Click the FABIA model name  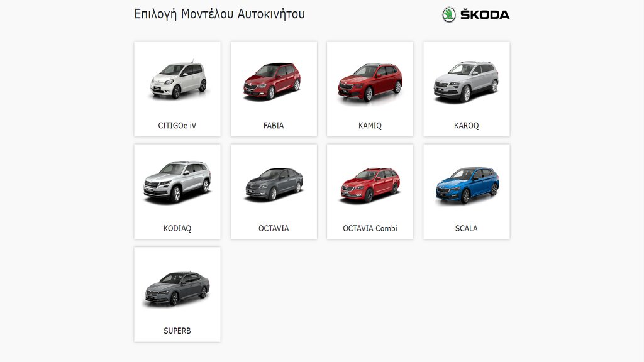pos(274,126)
